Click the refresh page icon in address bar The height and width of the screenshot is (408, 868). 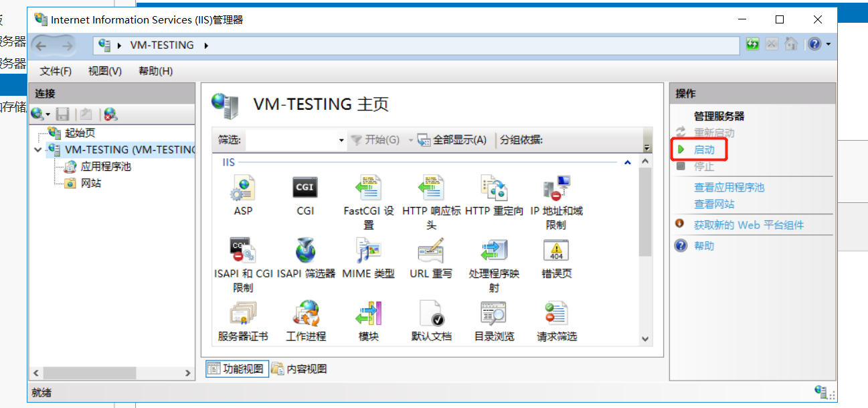click(753, 44)
